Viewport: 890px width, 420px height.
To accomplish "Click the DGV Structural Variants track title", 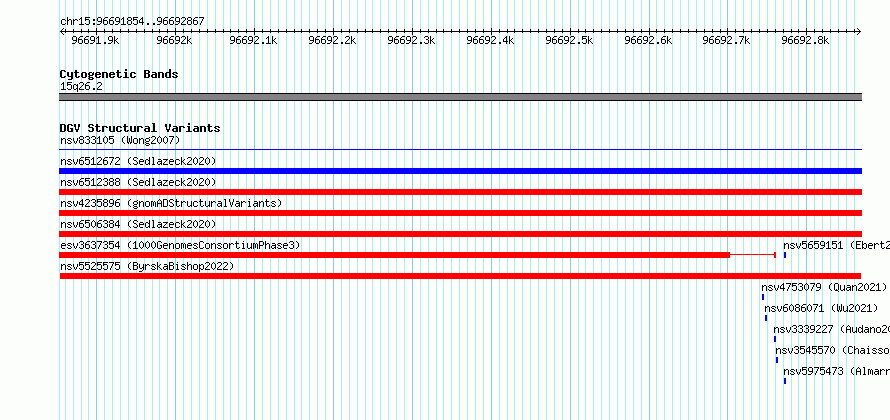I will coord(140,128).
